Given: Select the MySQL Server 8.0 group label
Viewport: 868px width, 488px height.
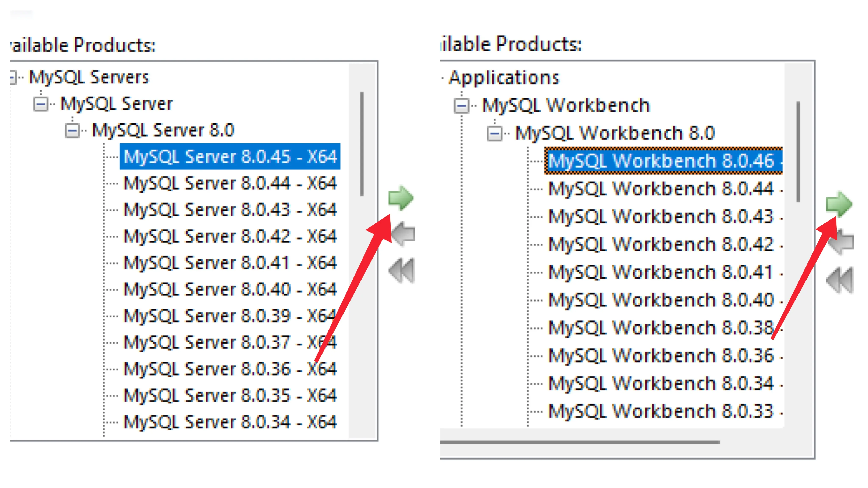Looking at the screenshot, I should (x=163, y=130).
